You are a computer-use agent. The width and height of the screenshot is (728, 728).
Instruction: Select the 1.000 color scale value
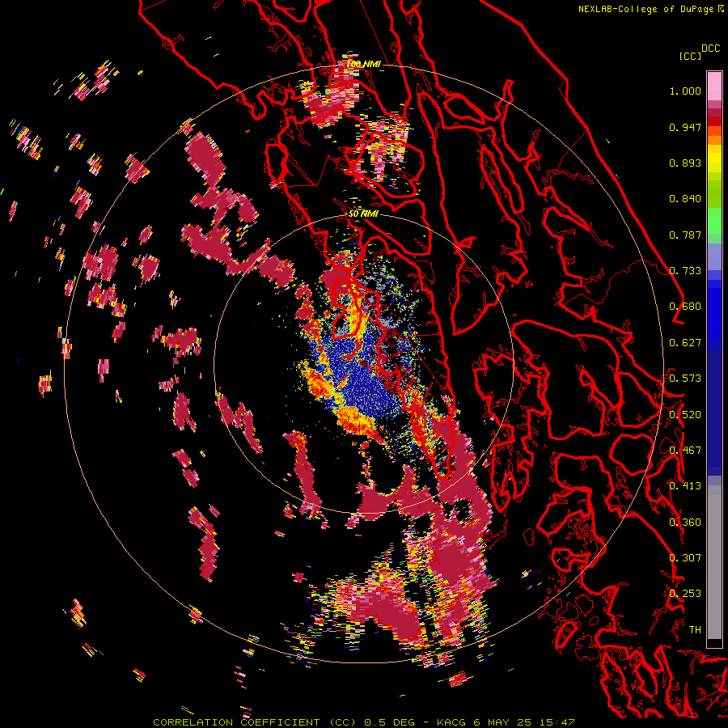click(x=685, y=91)
